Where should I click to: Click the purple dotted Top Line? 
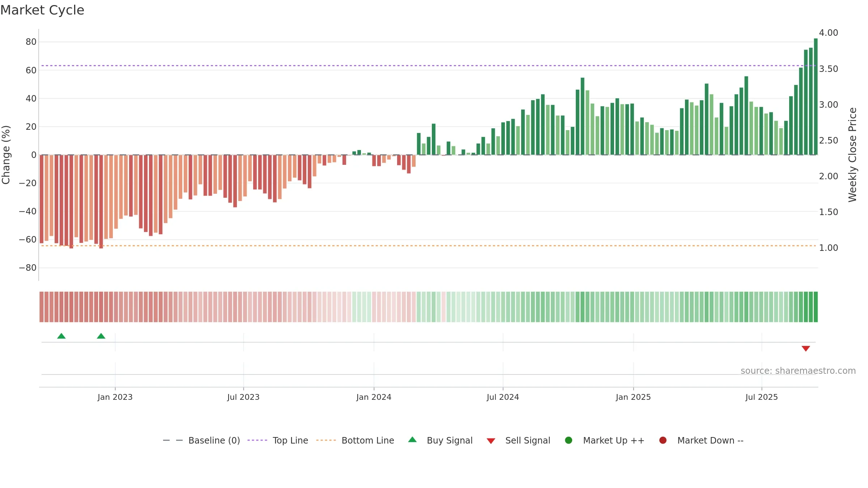pos(429,65)
